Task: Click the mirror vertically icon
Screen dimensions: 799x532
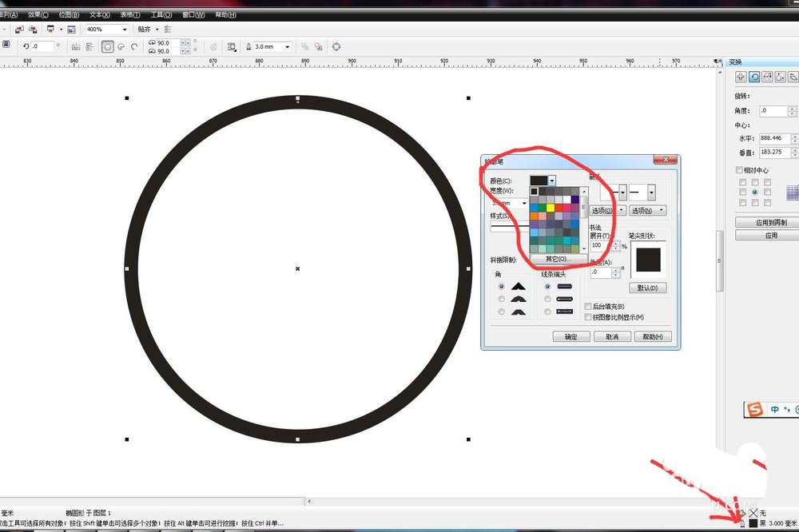Action: click(89, 47)
